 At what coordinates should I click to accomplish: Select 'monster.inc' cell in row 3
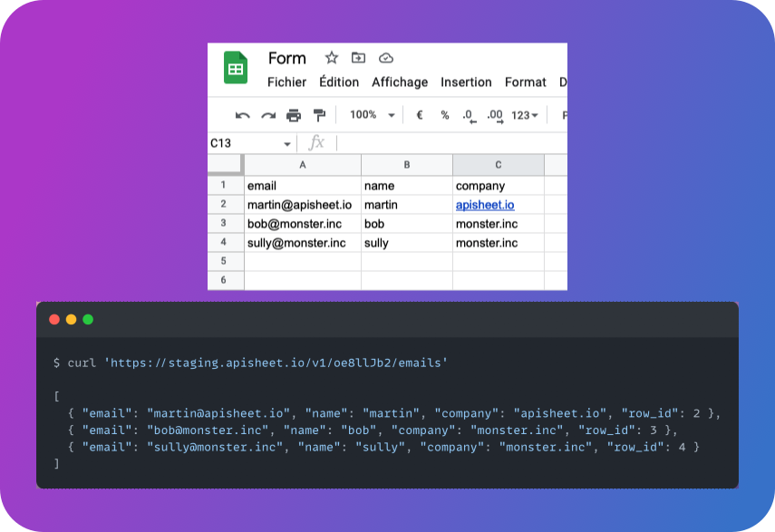499,224
